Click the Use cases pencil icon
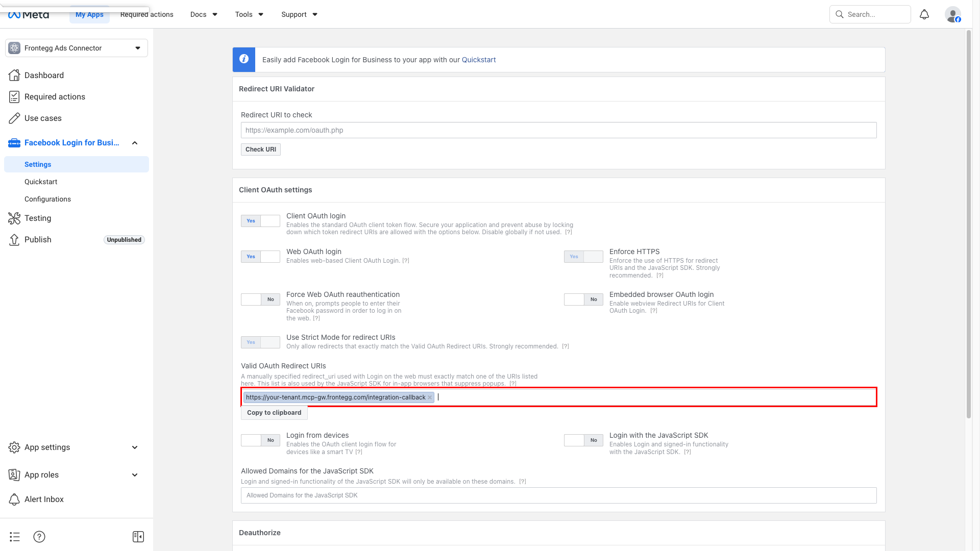The height and width of the screenshot is (551, 980). 14,118
